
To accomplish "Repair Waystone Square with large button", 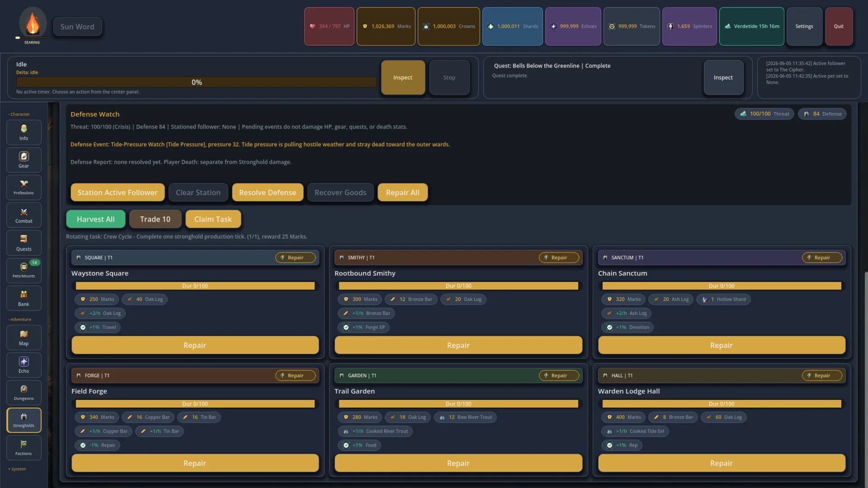I will pos(195,345).
